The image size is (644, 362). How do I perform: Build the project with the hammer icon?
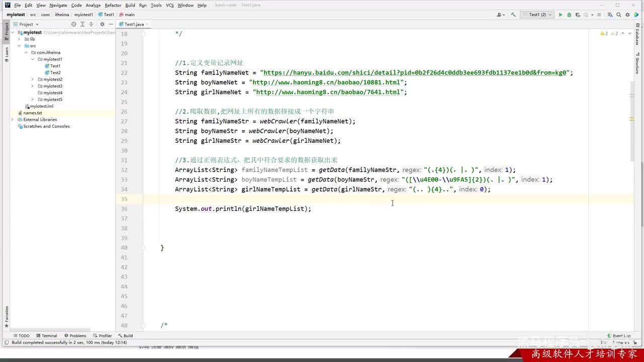(513, 15)
